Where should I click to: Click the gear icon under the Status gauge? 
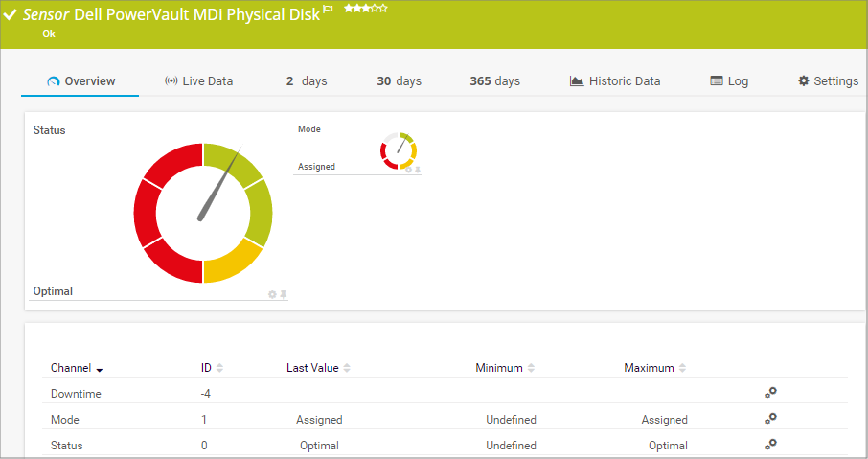pyautogui.click(x=272, y=294)
